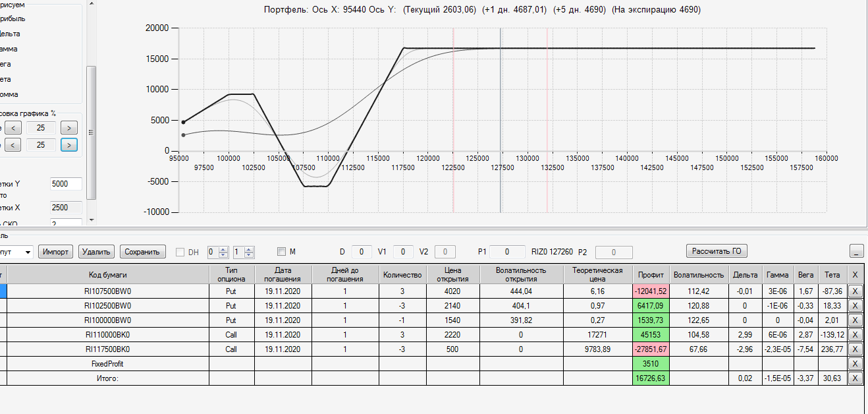This screenshot has height=414, width=868.
Task: Click the Y grid step field 5000
Action: pyautogui.click(x=66, y=184)
